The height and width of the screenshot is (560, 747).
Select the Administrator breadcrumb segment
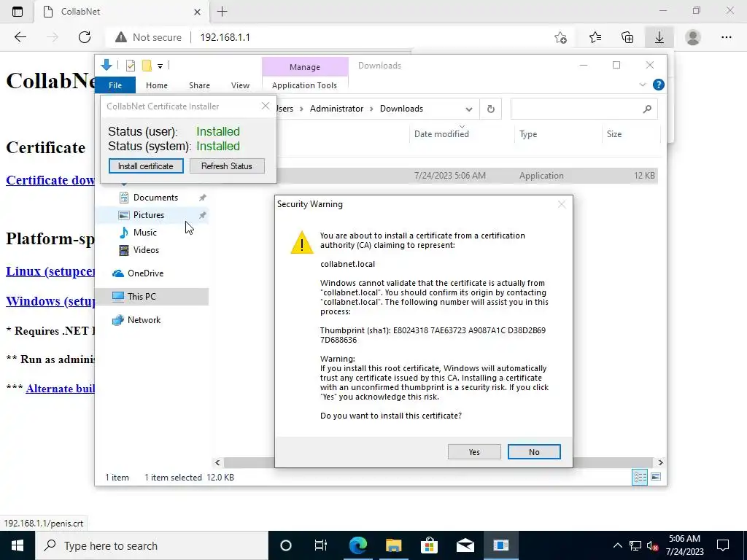point(336,109)
